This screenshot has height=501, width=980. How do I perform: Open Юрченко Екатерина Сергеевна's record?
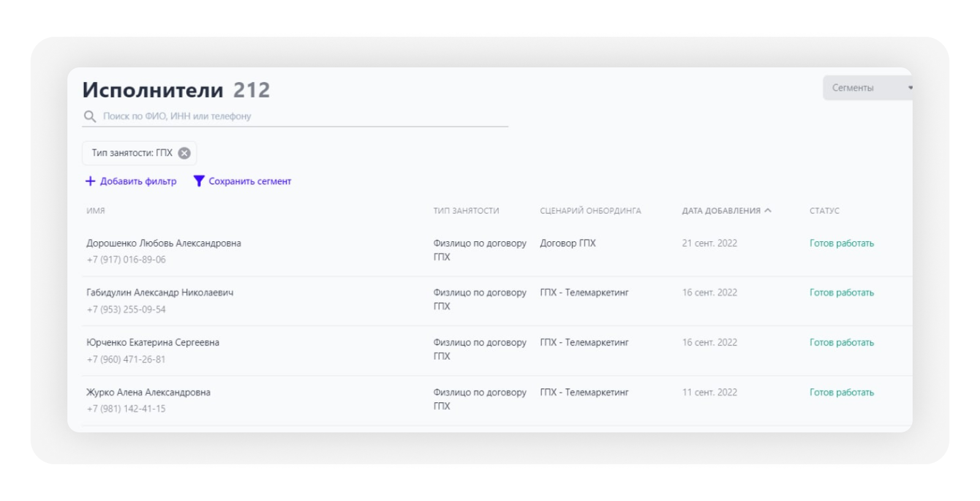pos(153,342)
